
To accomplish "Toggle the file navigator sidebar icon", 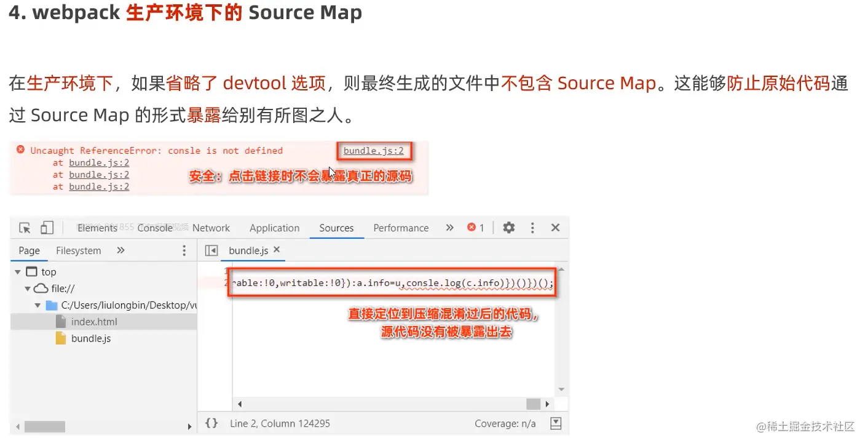I will pos(211,250).
